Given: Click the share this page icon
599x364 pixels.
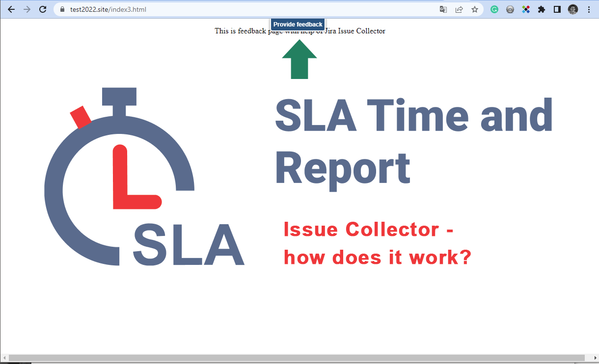Looking at the screenshot, I should point(459,9).
